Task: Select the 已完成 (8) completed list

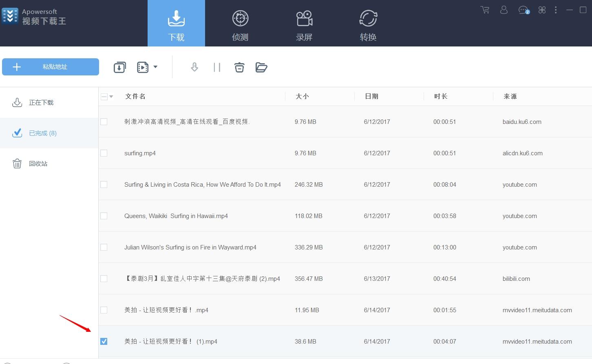Action: pyautogui.click(x=49, y=133)
